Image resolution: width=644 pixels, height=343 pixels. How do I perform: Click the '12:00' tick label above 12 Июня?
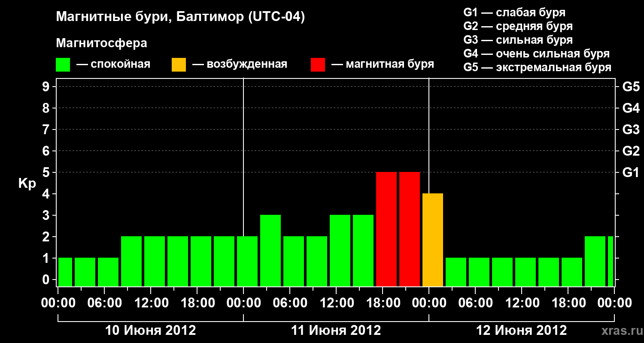[x=522, y=303]
